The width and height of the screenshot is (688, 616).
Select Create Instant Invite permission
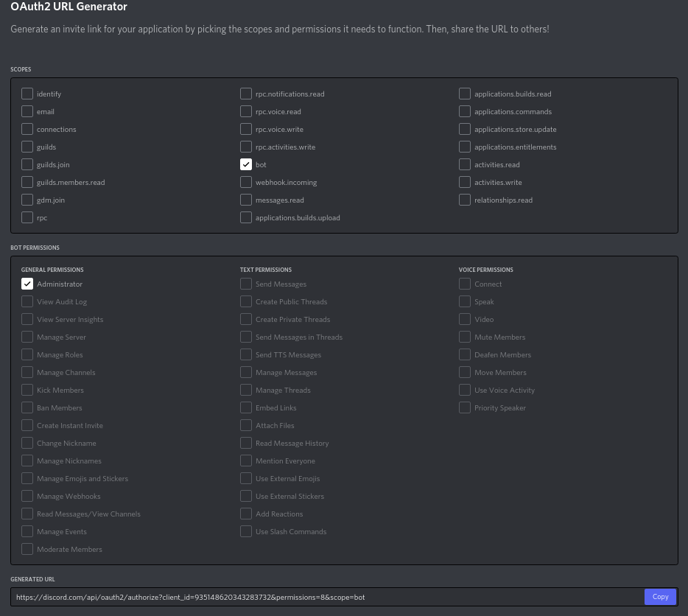27,425
